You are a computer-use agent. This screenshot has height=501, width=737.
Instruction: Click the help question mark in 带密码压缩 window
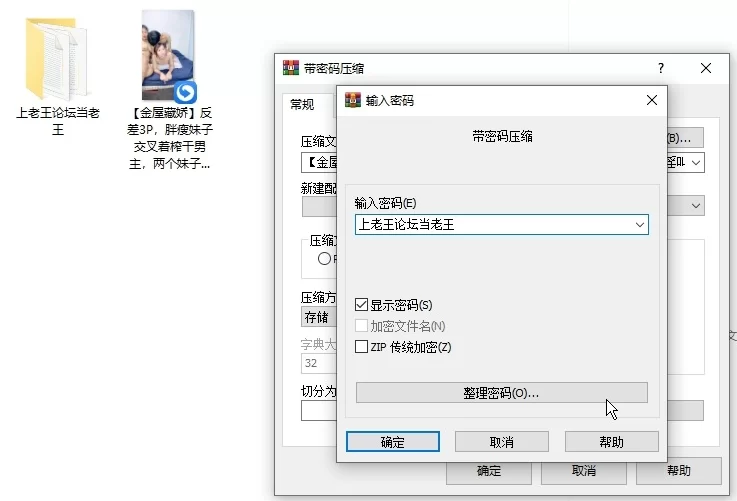[661, 68]
